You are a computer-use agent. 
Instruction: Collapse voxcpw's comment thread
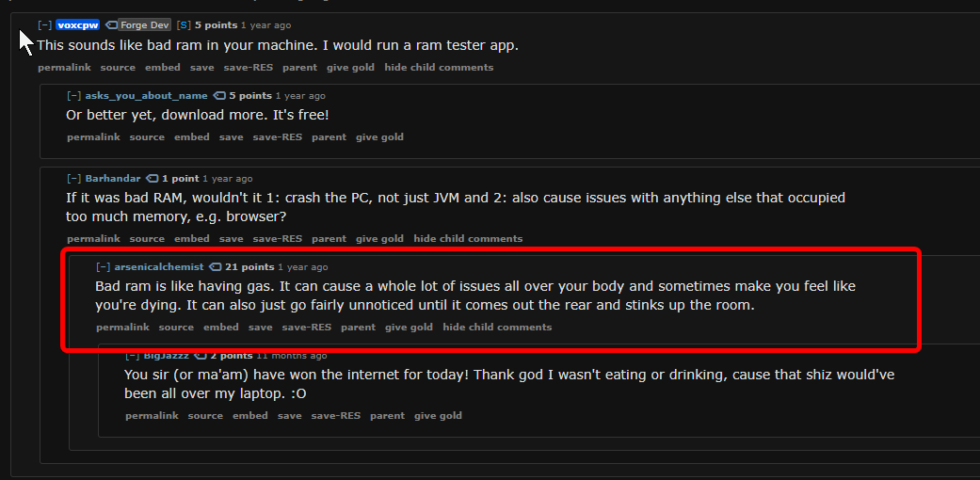[44, 25]
